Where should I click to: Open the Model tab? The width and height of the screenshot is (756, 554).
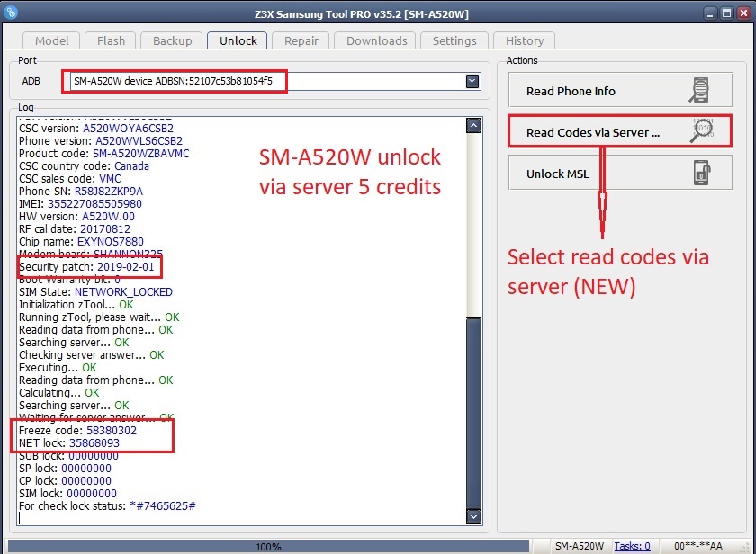[x=51, y=40]
